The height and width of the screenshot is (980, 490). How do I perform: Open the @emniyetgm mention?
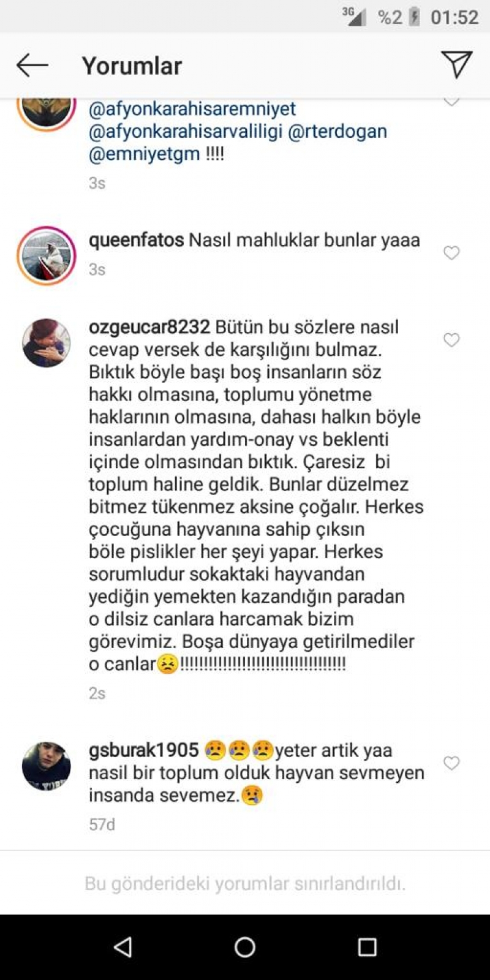click(145, 153)
